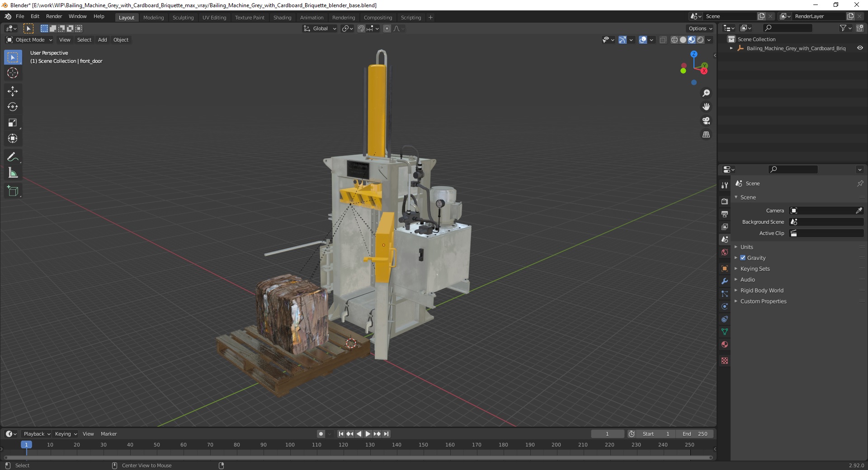Expand the Rigid Body World panel
Image resolution: width=868 pixels, height=470 pixels.
[x=762, y=290]
